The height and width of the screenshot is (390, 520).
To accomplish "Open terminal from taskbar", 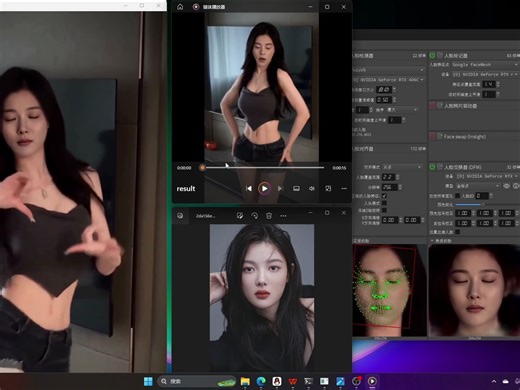I will pos(309,381).
